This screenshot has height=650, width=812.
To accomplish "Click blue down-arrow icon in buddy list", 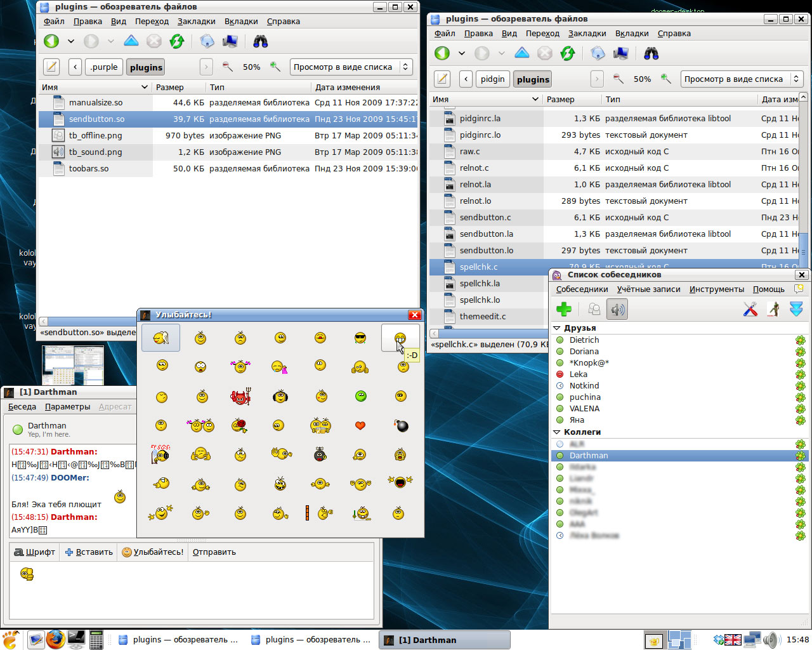I will coord(796,309).
